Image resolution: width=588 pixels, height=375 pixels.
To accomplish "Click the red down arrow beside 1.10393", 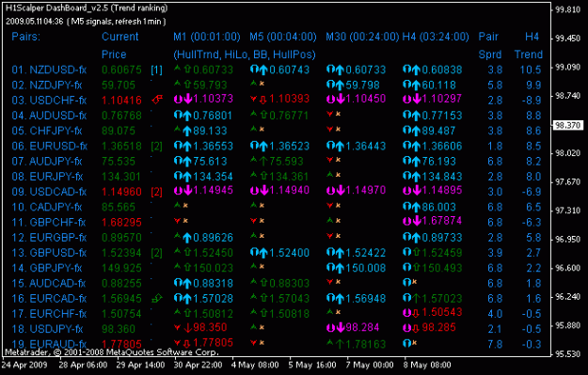I will pyautogui.click(x=263, y=100).
